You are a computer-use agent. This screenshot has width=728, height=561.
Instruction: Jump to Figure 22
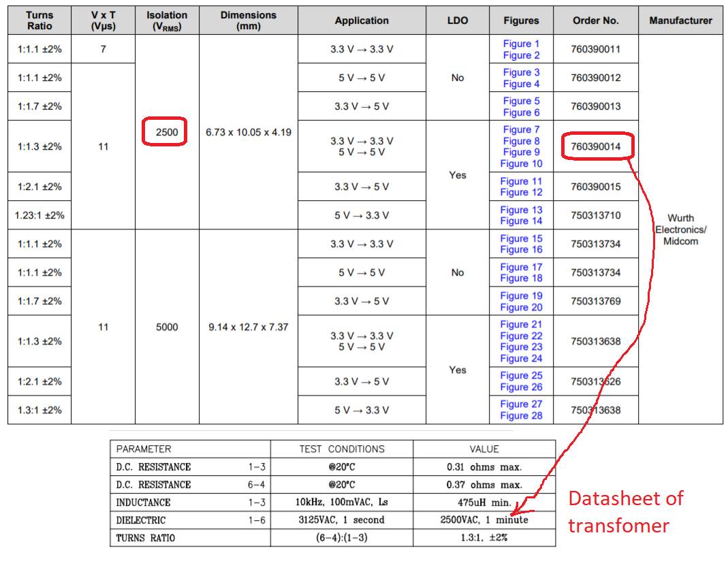[521, 336]
